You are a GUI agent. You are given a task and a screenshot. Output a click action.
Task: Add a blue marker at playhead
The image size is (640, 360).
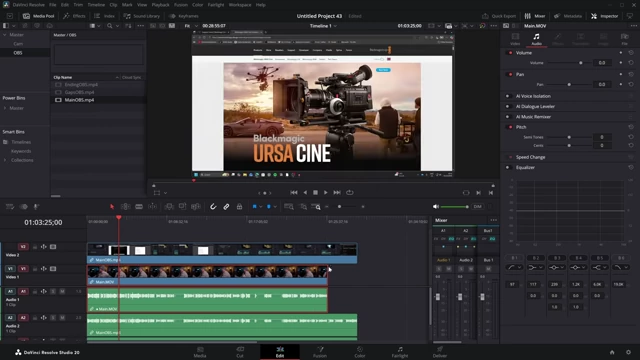(x=269, y=207)
